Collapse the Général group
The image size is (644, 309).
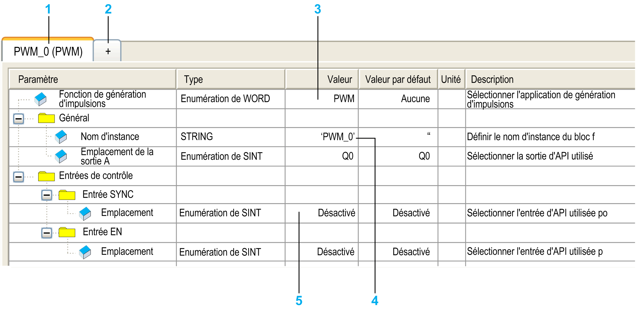coord(19,119)
